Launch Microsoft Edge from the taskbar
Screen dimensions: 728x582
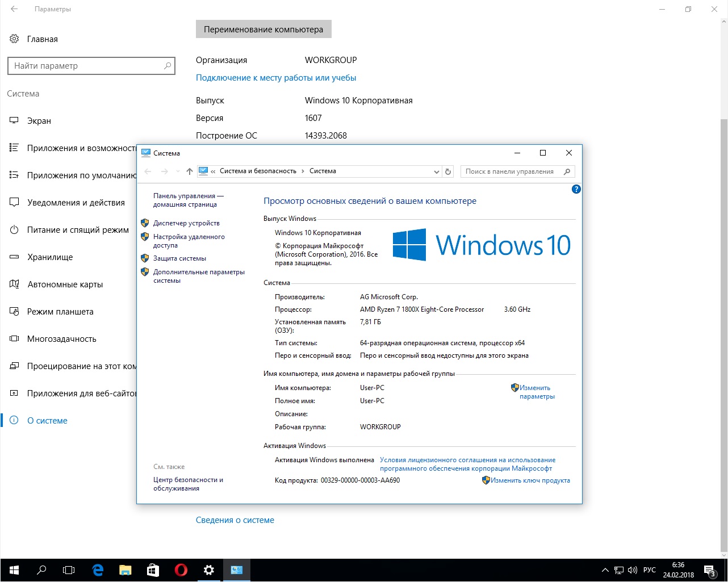98,570
